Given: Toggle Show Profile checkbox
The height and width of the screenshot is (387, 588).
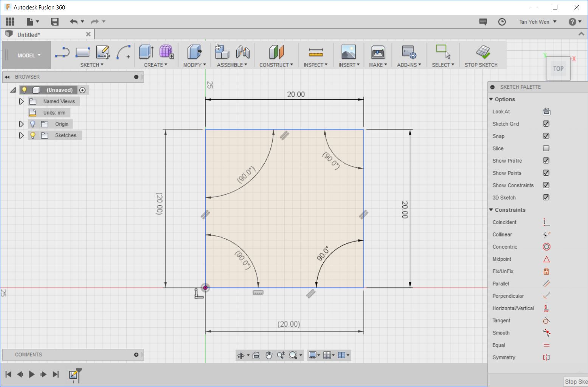Looking at the screenshot, I should tap(546, 161).
